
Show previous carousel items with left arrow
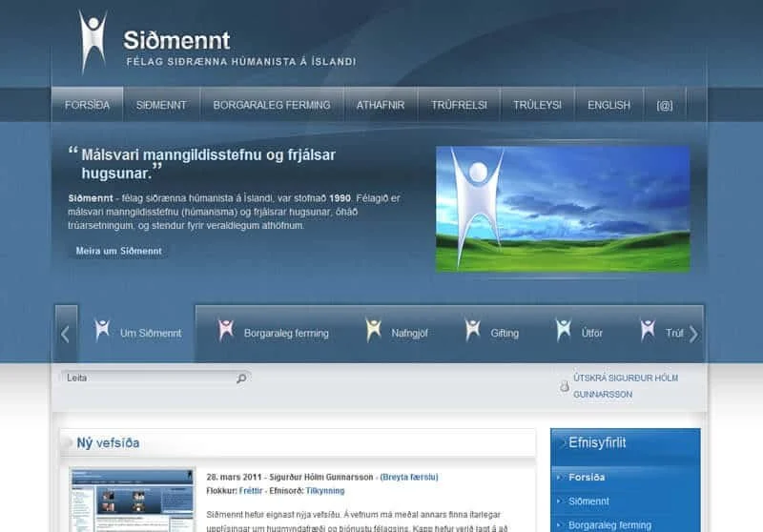coord(66,334)
